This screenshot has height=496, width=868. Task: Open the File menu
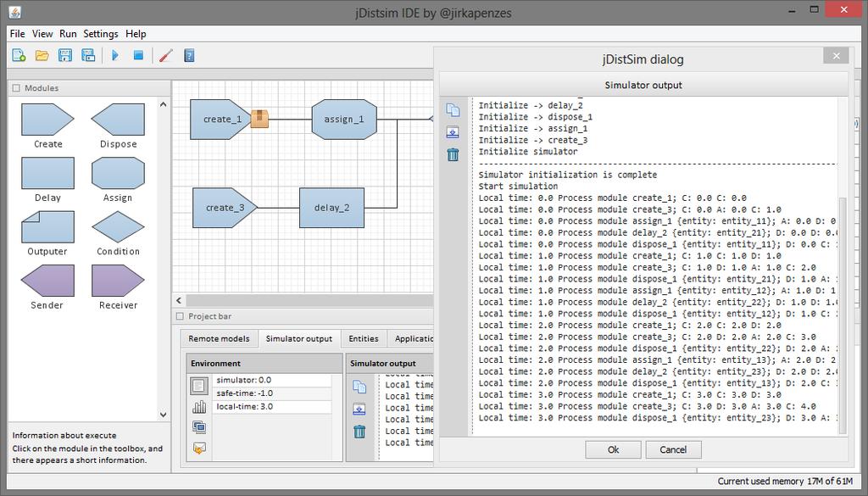(x=17, y=34)
